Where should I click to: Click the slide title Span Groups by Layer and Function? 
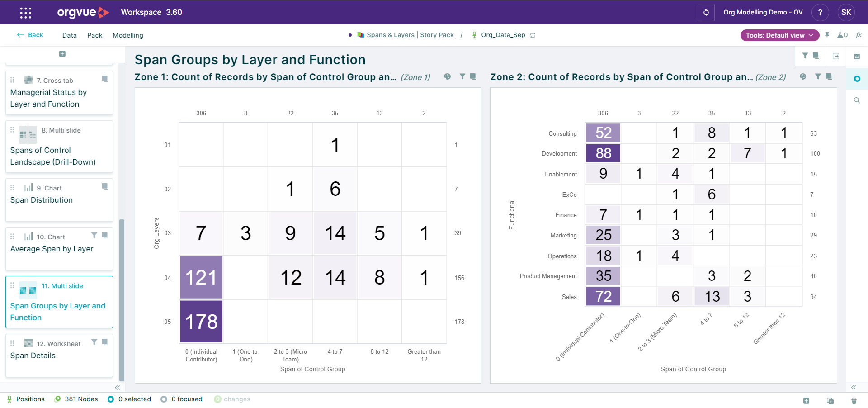pyautogui.click(x=250, y=60)
